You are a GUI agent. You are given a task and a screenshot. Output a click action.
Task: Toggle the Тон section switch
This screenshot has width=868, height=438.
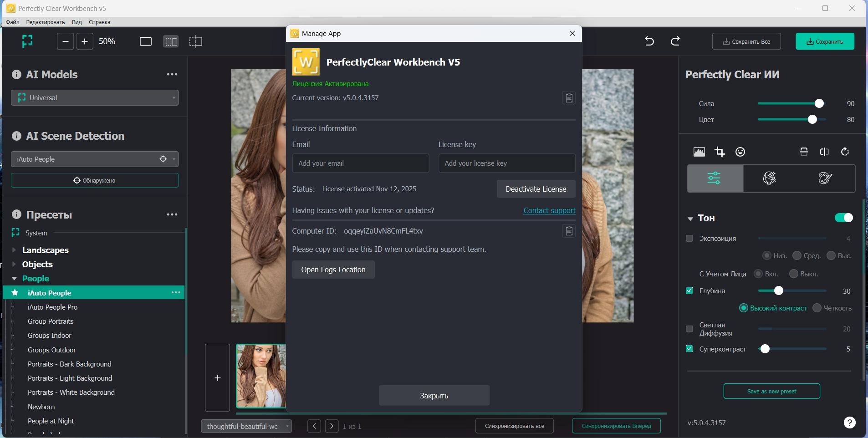[x=843, y=218]
